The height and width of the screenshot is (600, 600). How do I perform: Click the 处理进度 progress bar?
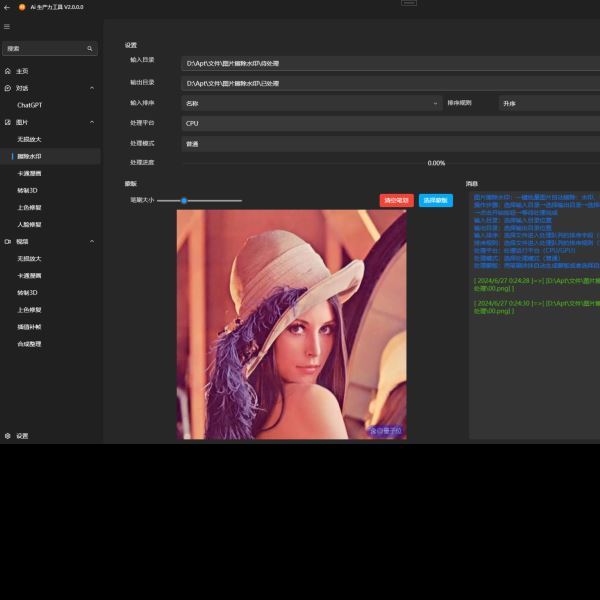[x=390, y=163]
